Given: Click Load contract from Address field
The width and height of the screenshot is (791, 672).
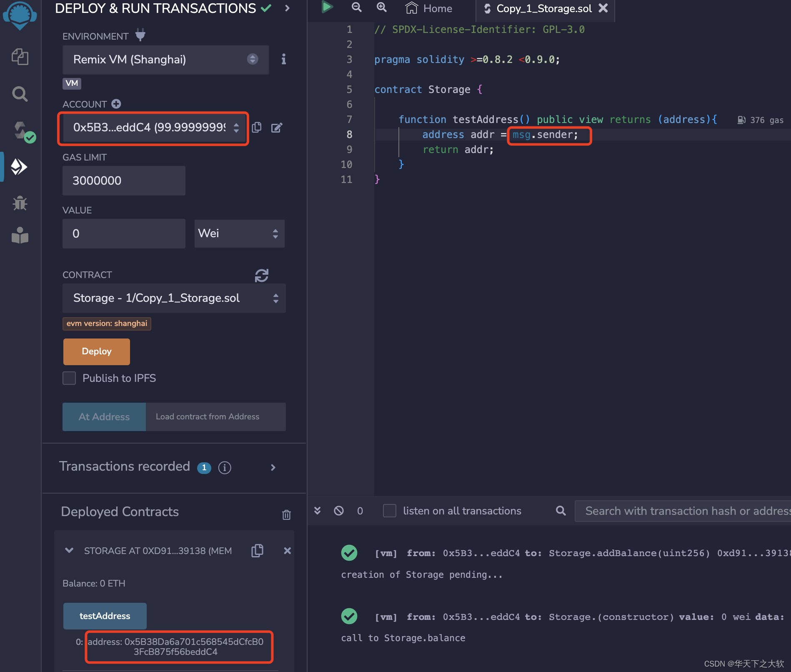Looking at the screenshot, I should point(215,416).
